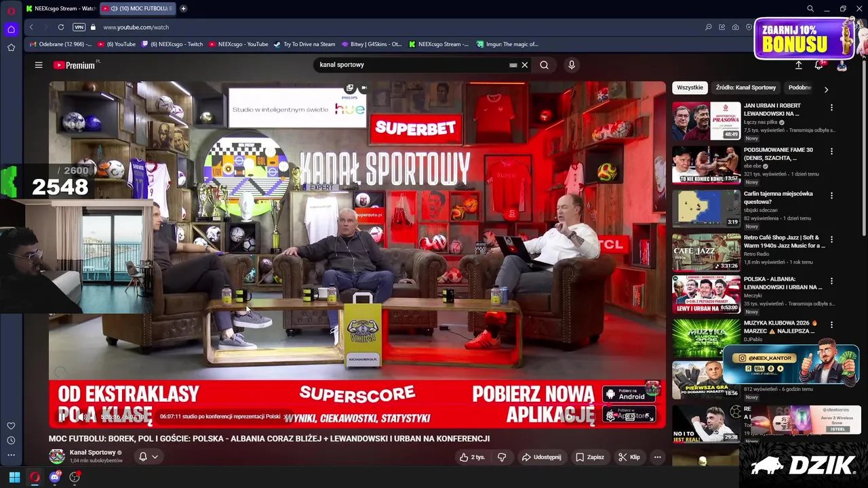Open Opera sidebar heart pinboards icon
The width and height of the screenshot is (868, 488).
point(11,426)
